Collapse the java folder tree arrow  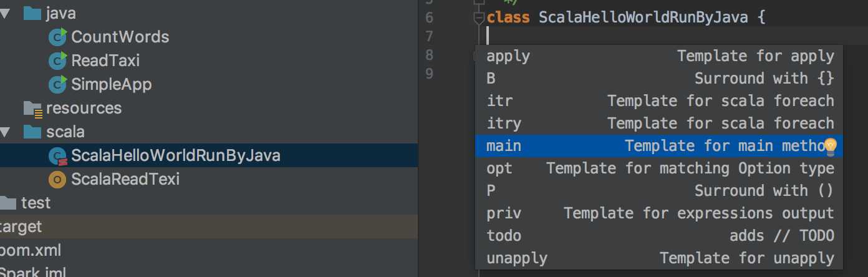[x=6, y=14]
